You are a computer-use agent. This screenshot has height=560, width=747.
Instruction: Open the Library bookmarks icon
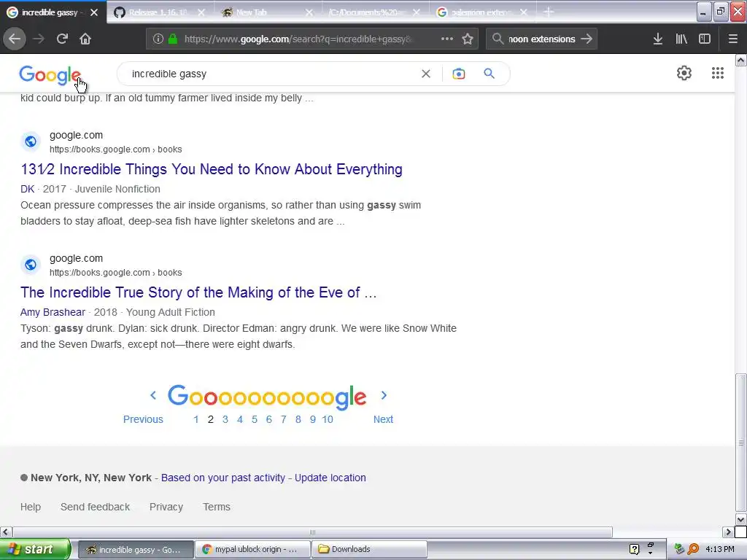click(681, 39)
